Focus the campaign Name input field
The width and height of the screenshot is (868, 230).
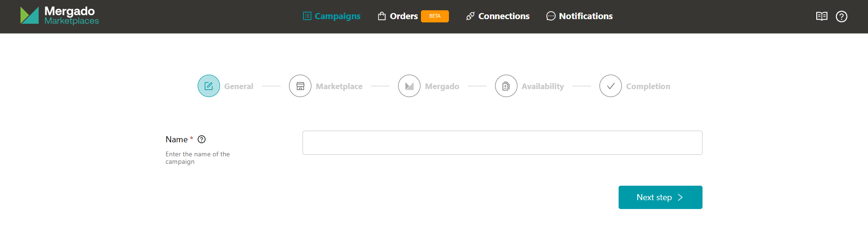(502, 143)
